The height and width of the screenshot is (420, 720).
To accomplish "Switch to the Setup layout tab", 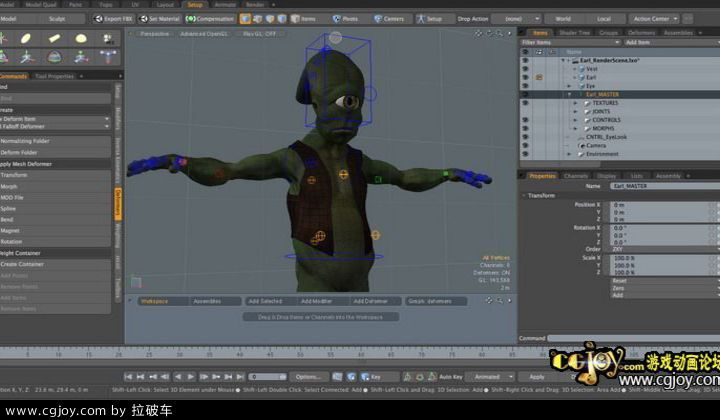I will pyautogui.click(x=195, y=5).
